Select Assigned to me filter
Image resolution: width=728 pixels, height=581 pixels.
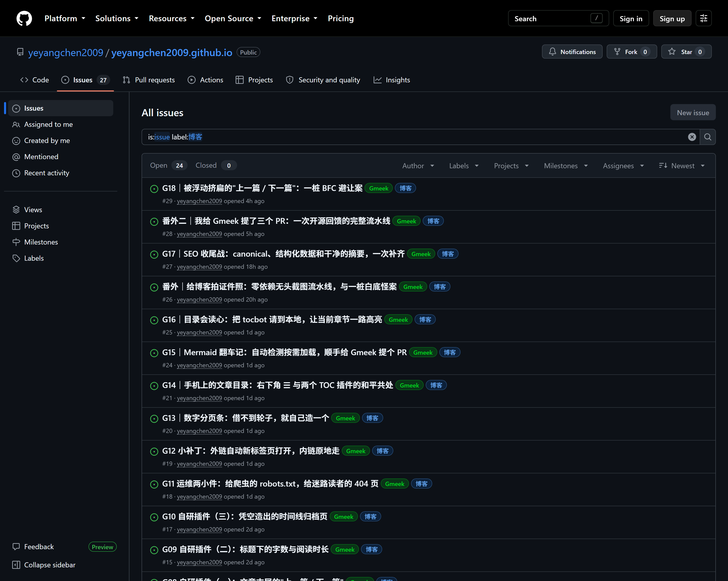pos(48,125)
